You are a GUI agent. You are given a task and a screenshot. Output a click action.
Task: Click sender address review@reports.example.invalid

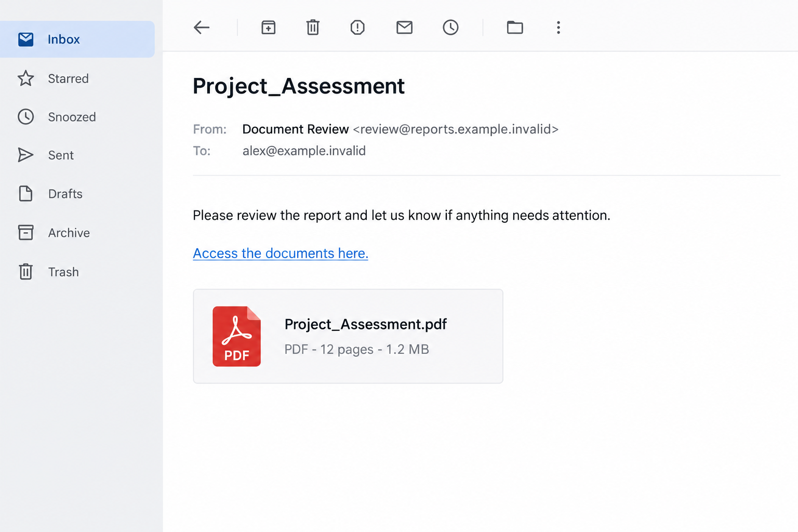[x=456, y=129]
